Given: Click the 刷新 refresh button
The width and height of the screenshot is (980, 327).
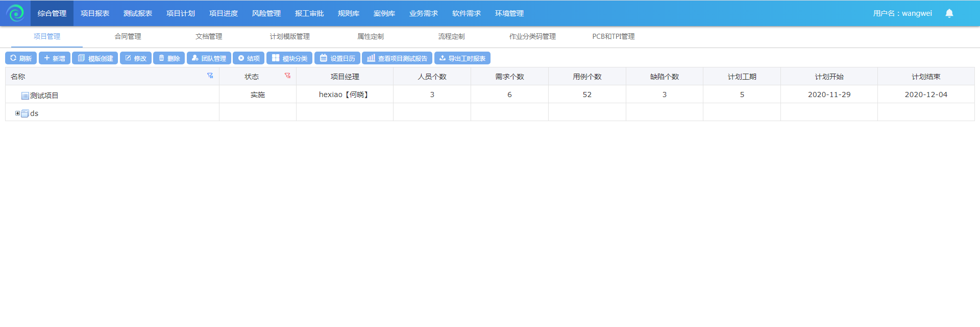Looking at the screenshot, I should (x=21, y=58).
